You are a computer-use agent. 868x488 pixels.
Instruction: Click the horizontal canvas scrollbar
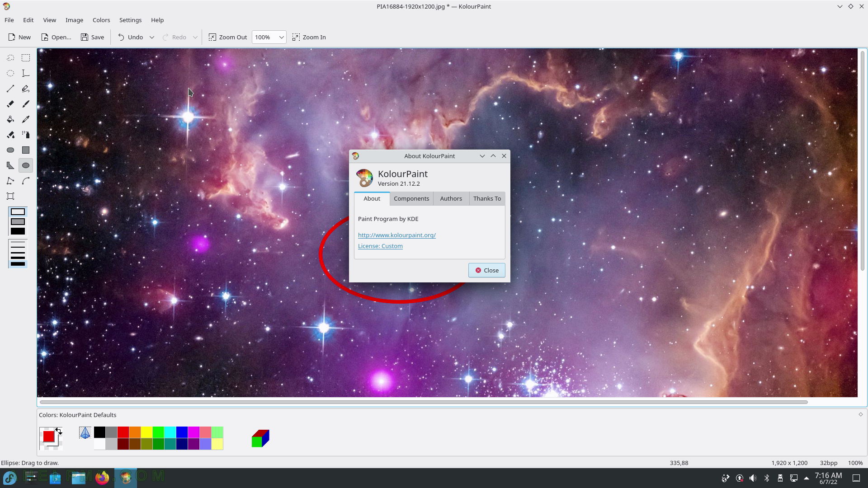[x=424, y=402]
